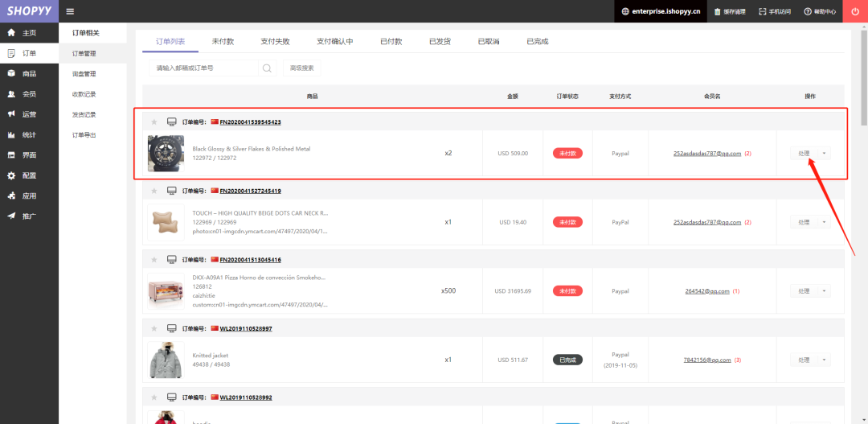This screenshot has width=868, height=424.
Task: Expand 处理 dropdown for USD 509.00 order
Action: coord(825,154)
